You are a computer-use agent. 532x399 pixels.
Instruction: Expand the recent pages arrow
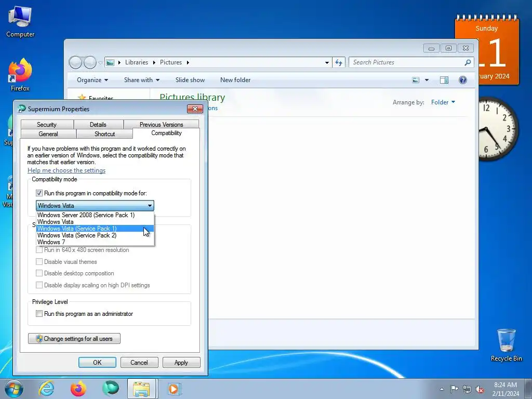point(100,63)
